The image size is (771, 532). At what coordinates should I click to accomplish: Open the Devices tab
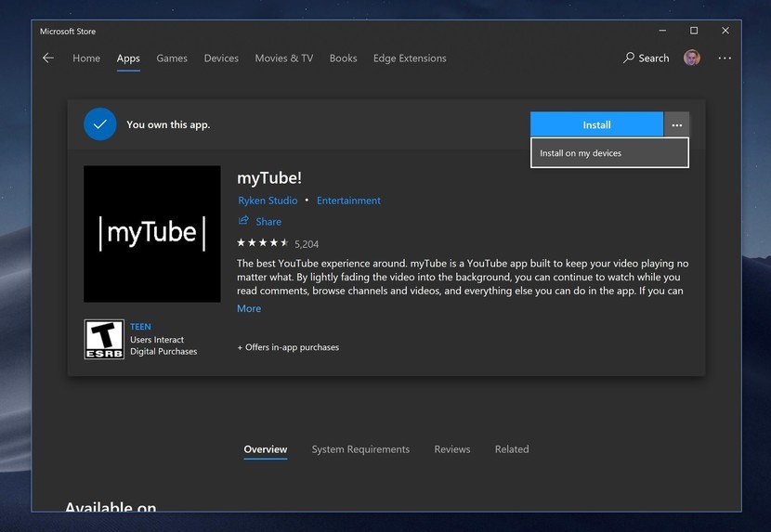(x=221, y=58)
